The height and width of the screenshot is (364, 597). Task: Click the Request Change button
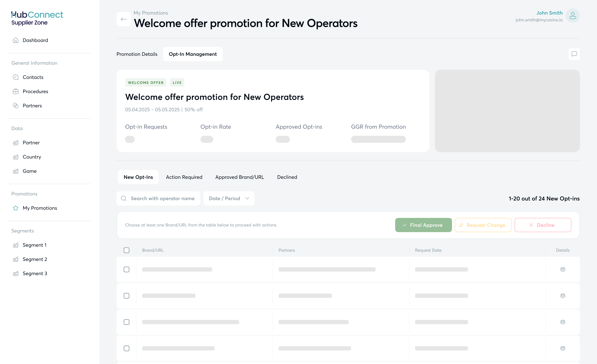click(483, 225)
